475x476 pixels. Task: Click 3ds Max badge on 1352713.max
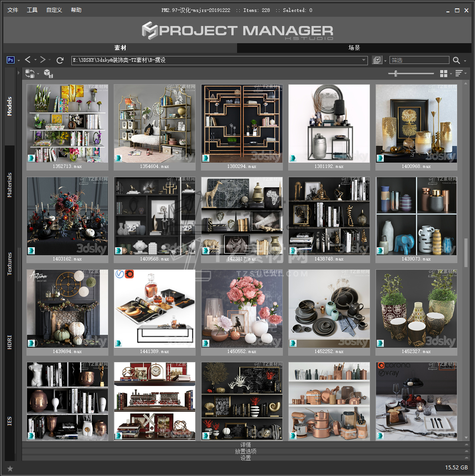(31, 158)
